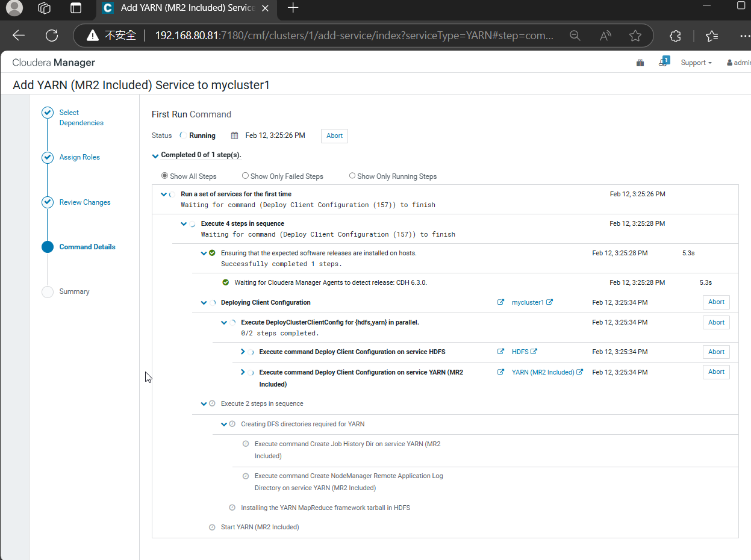Click the zoom magnifier in address bar
This screenshot has width=751, height=560.
point(575,36)
